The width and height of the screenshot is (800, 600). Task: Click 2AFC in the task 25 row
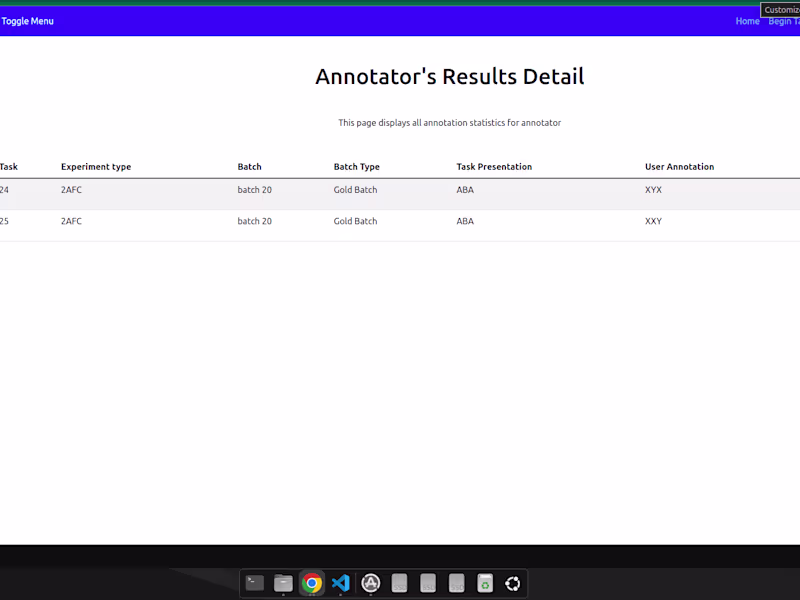click(71, 221)
